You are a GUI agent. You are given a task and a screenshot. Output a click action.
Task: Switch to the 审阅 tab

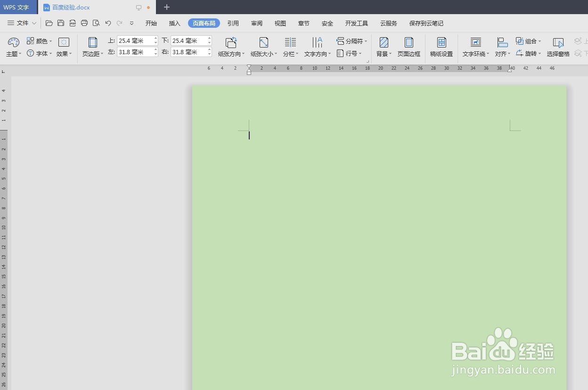pos(257,23)
